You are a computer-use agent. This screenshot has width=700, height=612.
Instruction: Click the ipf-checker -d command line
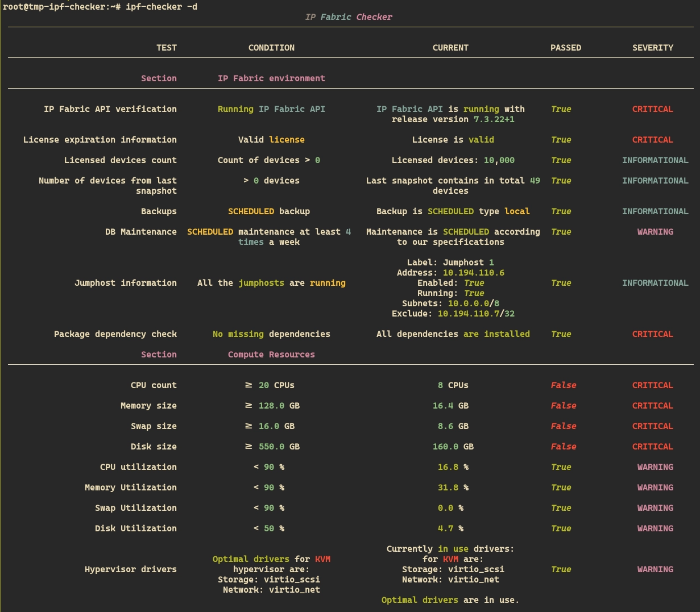point(100,7)
